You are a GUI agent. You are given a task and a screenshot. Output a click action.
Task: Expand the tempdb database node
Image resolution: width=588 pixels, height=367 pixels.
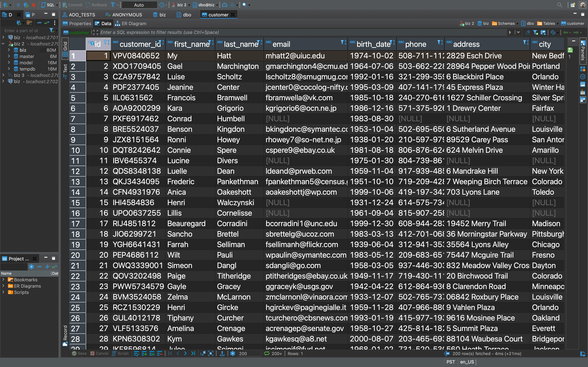(x=9, y=69)
